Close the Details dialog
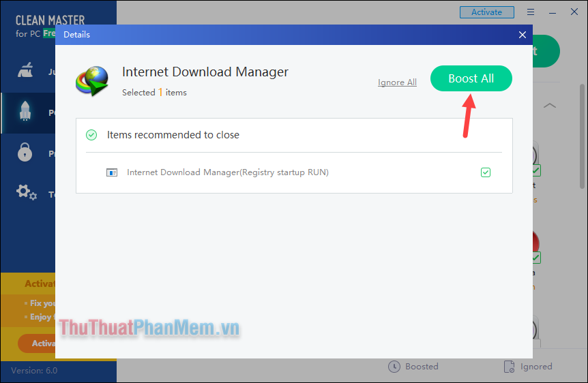 tap(523, 35)
